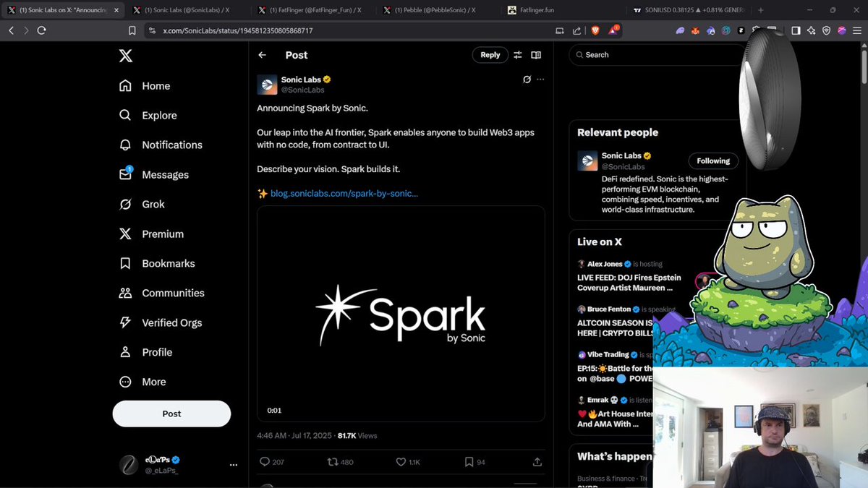Open Premium in sidebar
Screen dimensions: 868x488
pyautogui.click(x=151, y=234)
